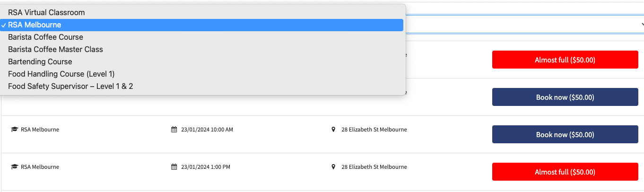The width and height of the screenshot is (644, 192).
Task: Click graduation cap icon in 10:00 AM row
Action: point(14,130)
